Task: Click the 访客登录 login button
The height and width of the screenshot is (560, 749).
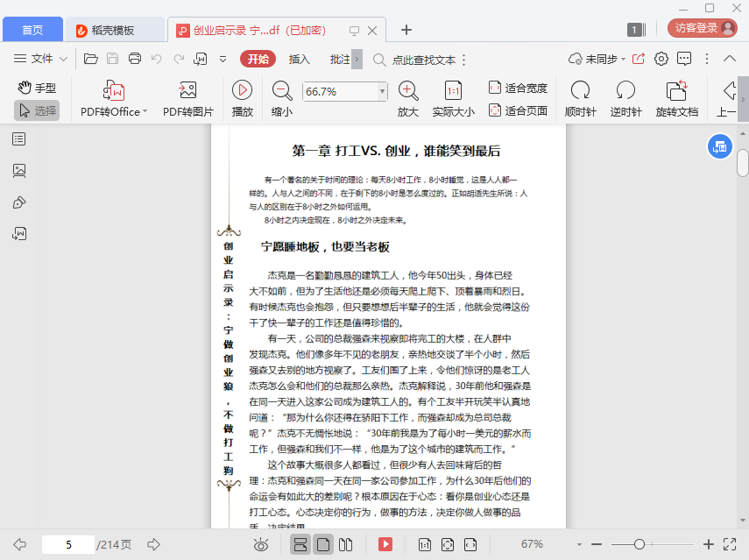Action: [x=702, y=28]
